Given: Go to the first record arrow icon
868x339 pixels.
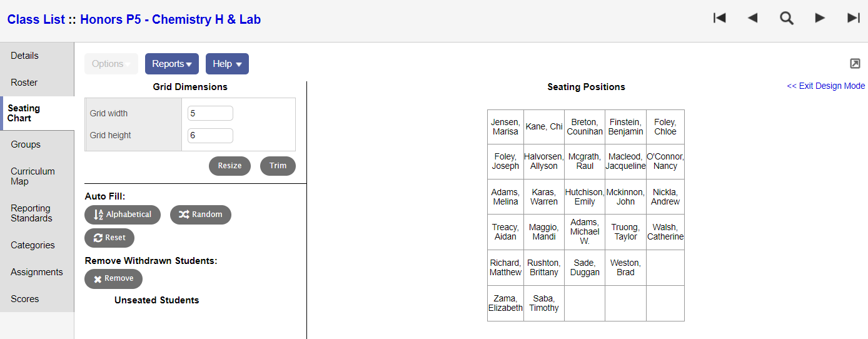Looking at the screenshot, I should pyautogui.click(x=719, y=18).
